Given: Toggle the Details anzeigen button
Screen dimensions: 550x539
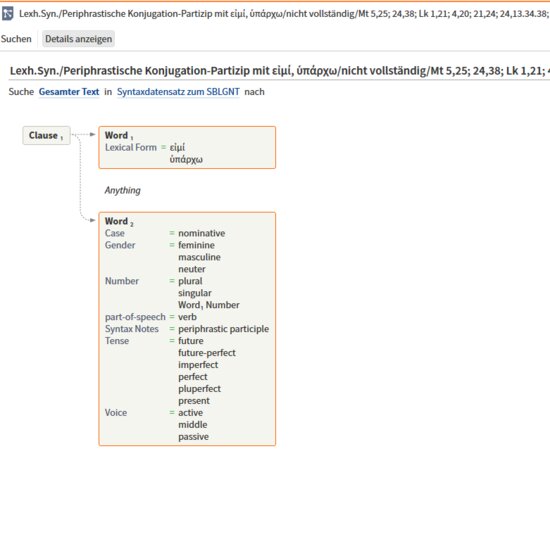Looking at the screenshot, I should click(78, 39).
